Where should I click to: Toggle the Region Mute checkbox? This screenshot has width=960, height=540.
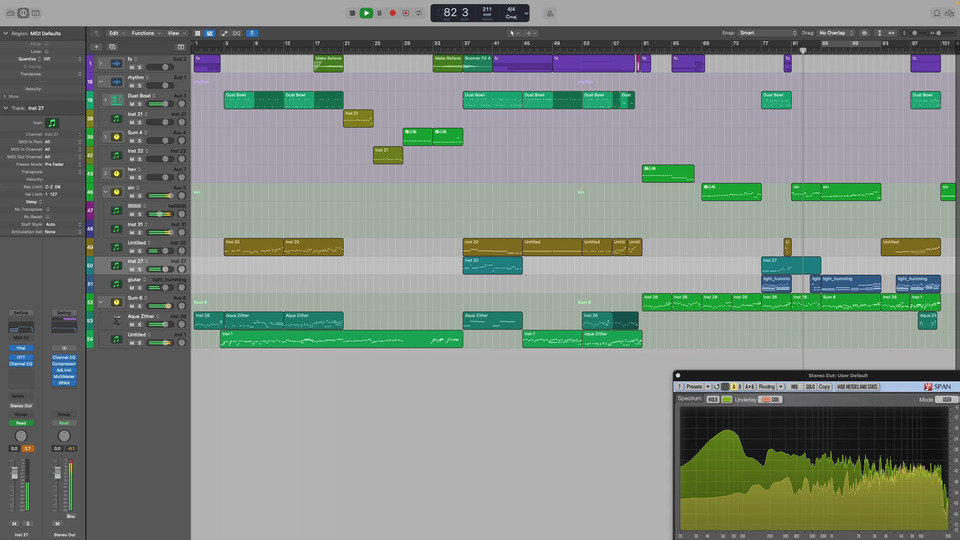point(47,44)
